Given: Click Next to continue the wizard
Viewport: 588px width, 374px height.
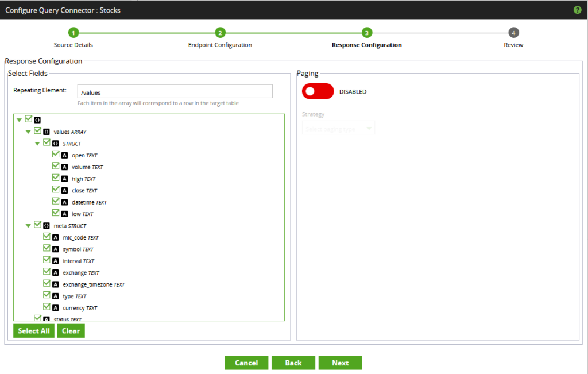Looking at the screenshot, I should pyautogui.click(x=340, y=363).
